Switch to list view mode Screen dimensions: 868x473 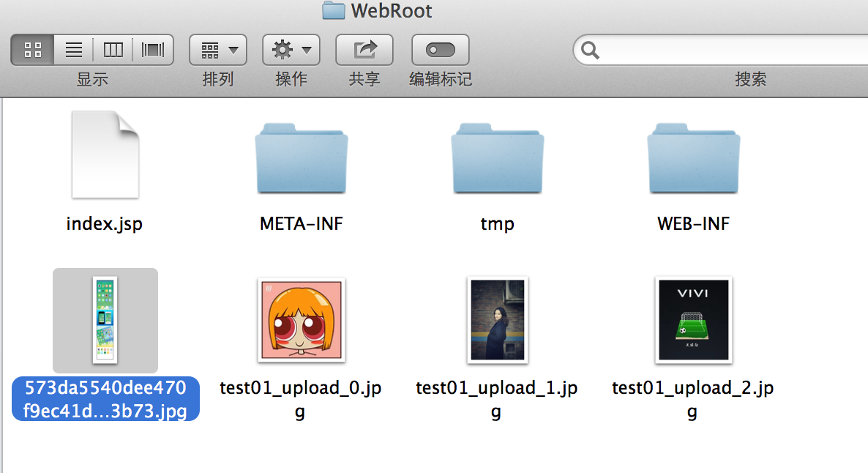click(74, 50)
